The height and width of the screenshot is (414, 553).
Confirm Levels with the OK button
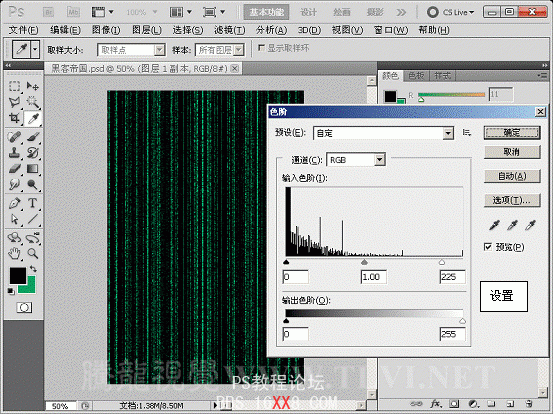(512, 133)
